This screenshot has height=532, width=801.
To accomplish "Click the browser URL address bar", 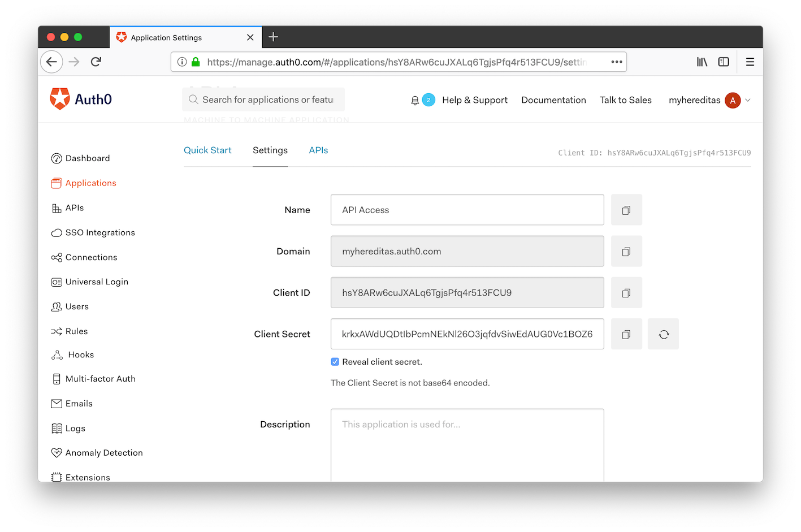I will (x=399, y=62).
